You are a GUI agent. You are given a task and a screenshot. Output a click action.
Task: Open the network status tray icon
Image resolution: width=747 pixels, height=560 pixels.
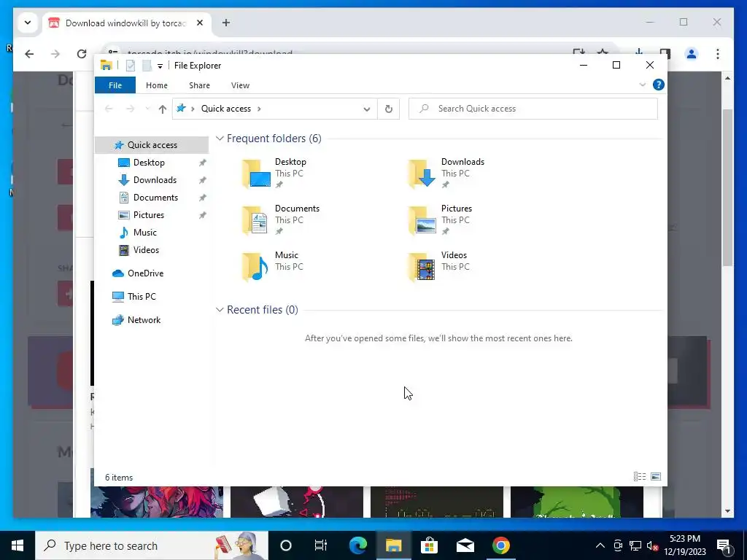635,545
